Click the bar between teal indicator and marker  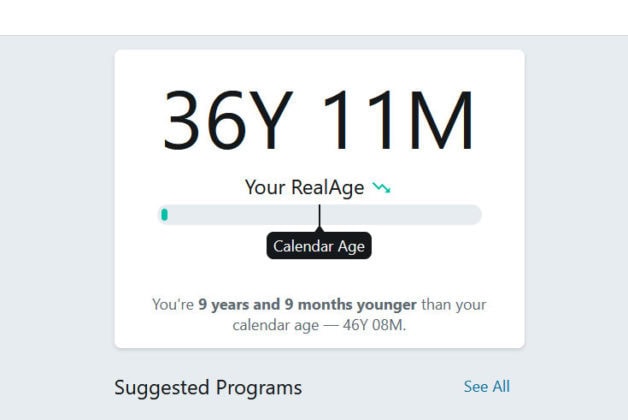point(240,215)
